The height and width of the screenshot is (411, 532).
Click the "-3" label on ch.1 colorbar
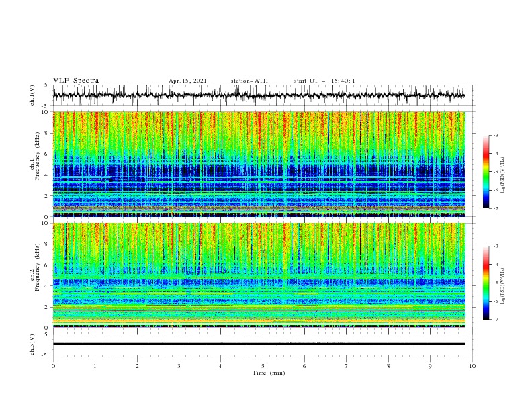[x=495, y=135]
